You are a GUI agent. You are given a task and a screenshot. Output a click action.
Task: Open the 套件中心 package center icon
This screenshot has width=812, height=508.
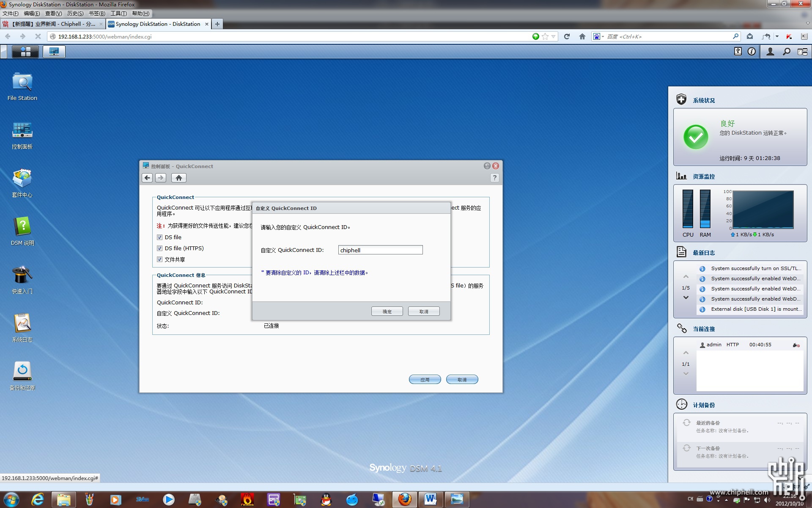tap(22, 183)
